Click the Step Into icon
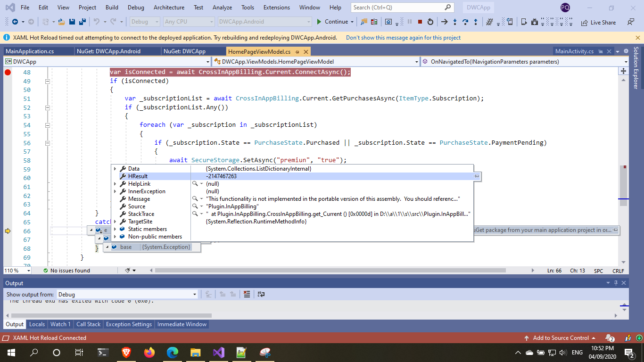The image size is (644, 362). coord(455,22)
